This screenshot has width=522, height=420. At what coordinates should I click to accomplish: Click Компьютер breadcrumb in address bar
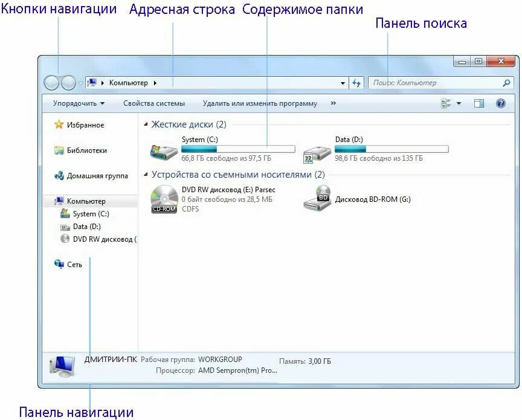point(129,83)
